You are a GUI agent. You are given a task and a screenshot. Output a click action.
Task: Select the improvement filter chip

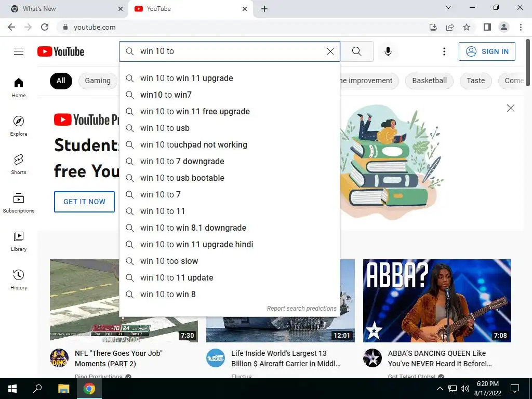point(369,81)
